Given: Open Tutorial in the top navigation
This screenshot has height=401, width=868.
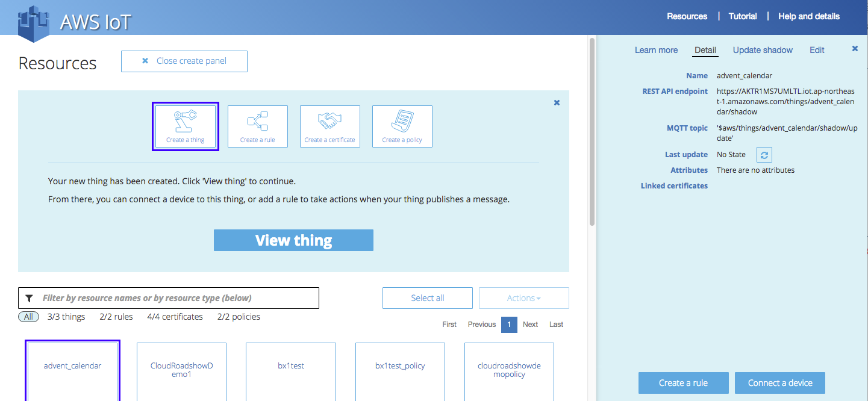Looking at the screenshot, I should click(743, 16).
